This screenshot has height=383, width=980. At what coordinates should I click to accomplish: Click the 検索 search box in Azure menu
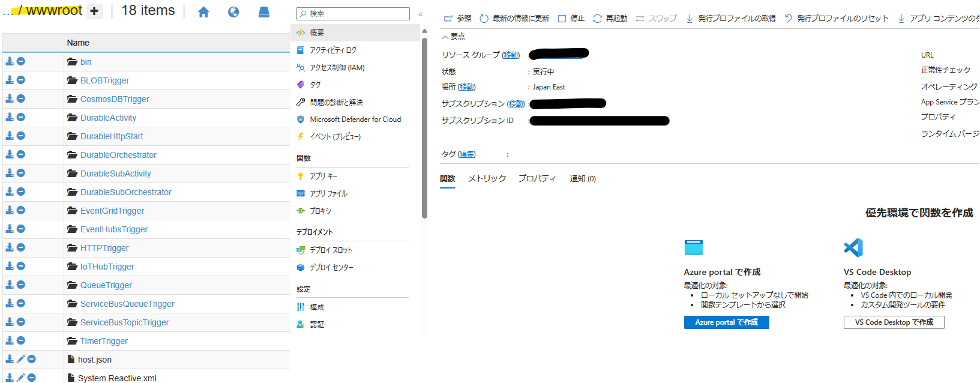click(x=353, y=13)
